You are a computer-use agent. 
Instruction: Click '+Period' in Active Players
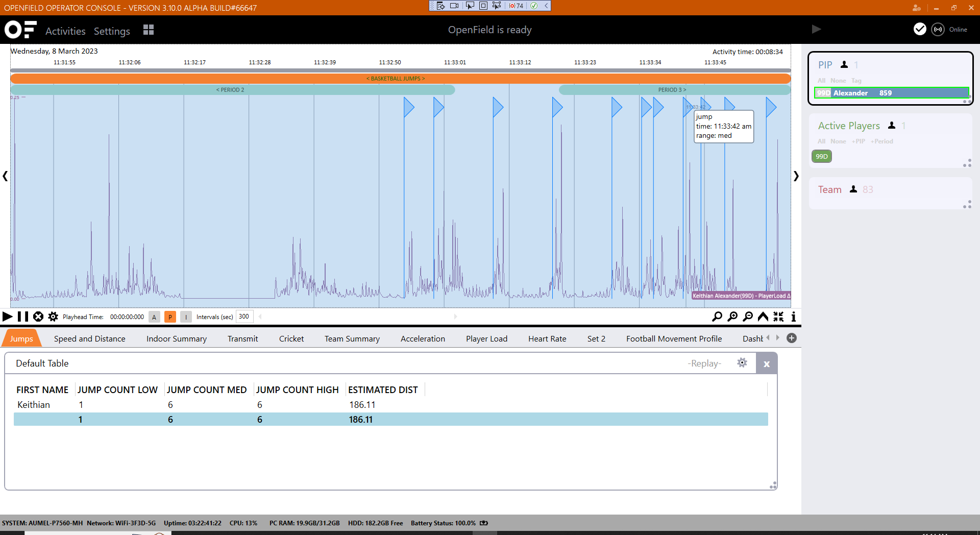(881, 141)
